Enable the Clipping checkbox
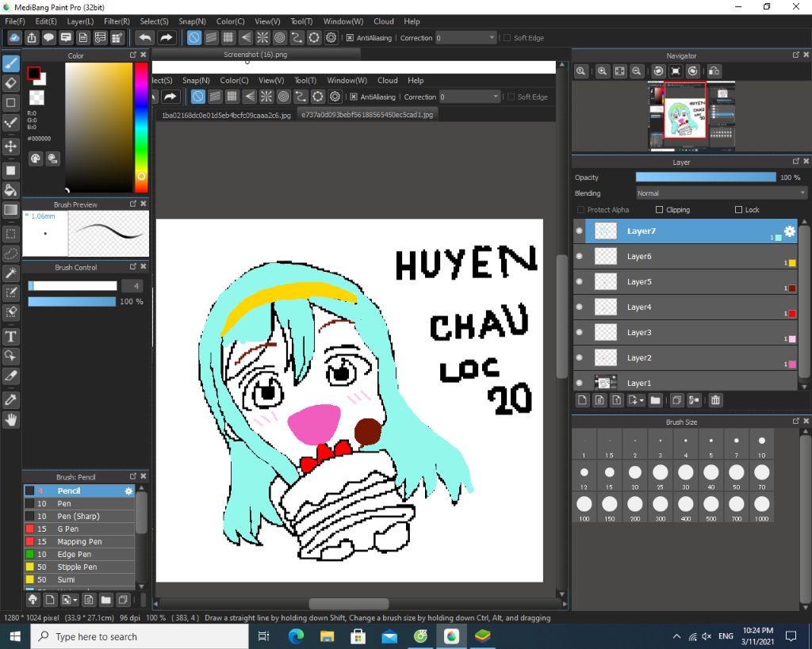812x649 pixels. click(x=659, y=210)
